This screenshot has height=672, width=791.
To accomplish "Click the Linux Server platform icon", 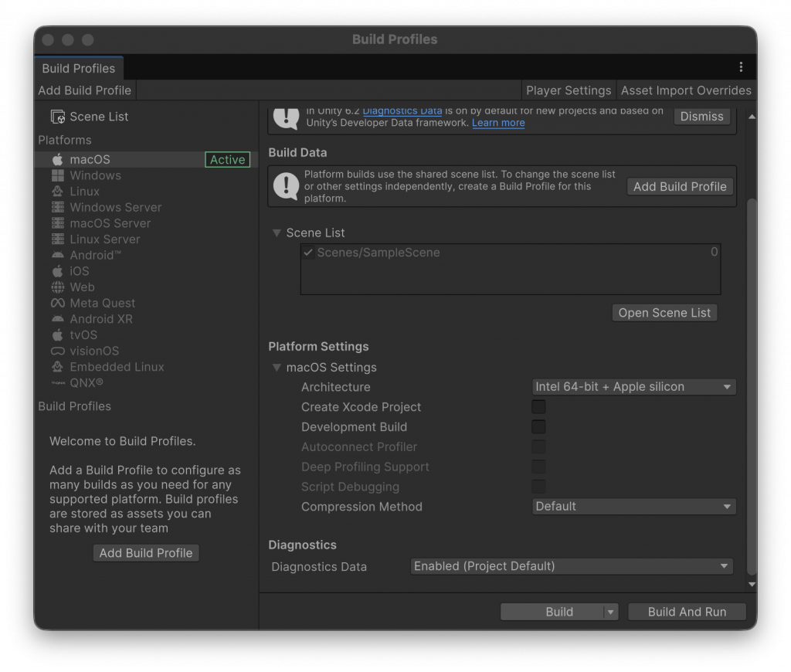I will tap(57, 239).
